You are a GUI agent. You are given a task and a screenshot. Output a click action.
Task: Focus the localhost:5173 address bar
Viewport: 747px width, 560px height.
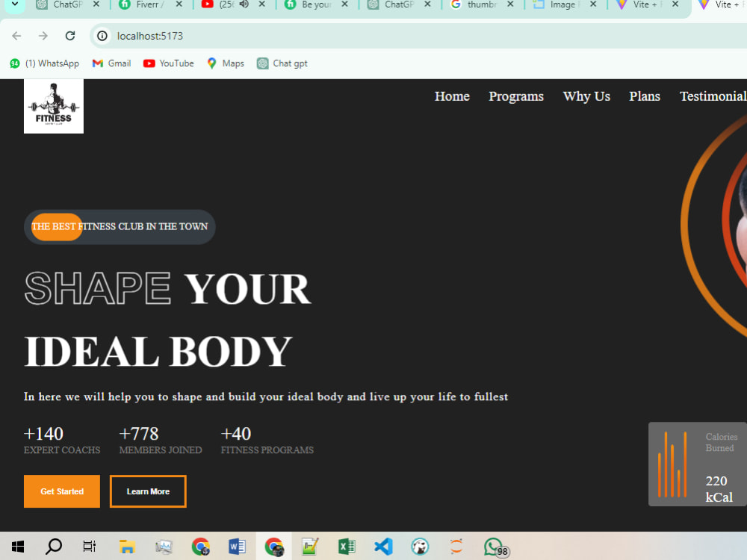tap(418, 36)
